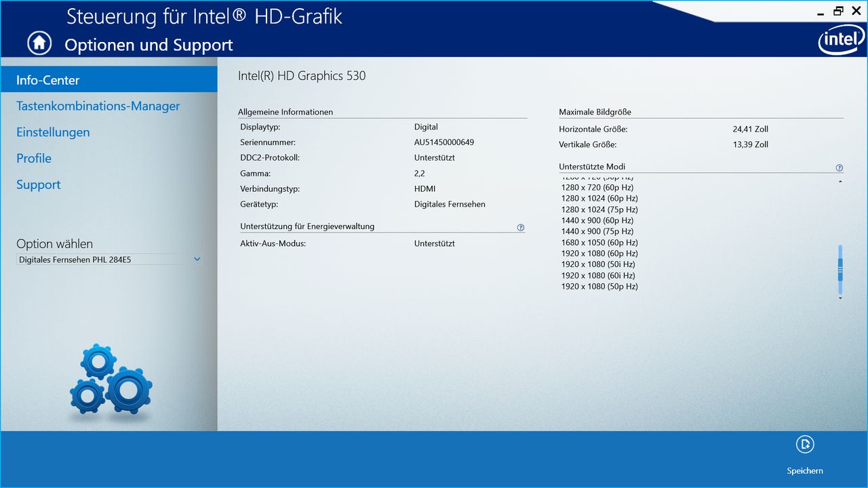Select mode 1920 x 1080 (60p Hz)
This screenshot has width=868, height=488.
pyautogui.click(x=599, y=253)
